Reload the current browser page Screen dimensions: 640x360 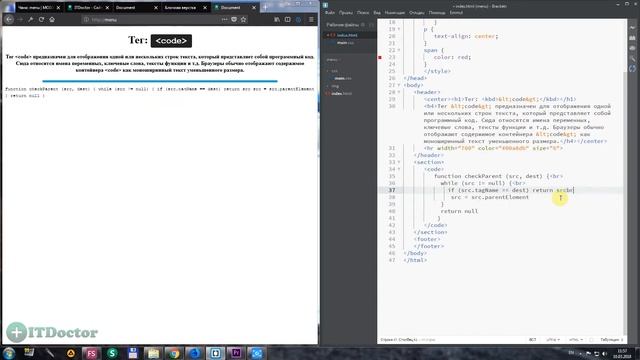(41, 19)
